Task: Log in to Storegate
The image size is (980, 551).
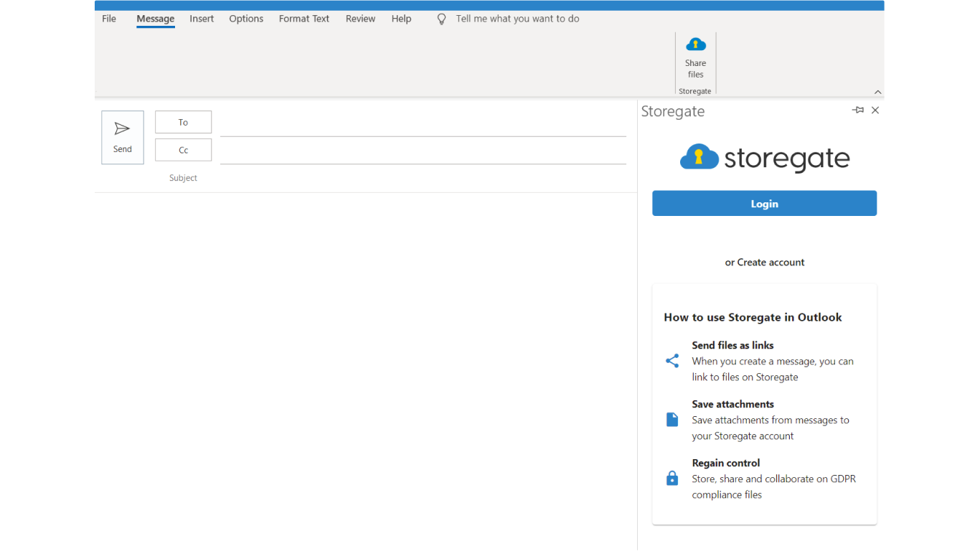Action: coord(764,203)
